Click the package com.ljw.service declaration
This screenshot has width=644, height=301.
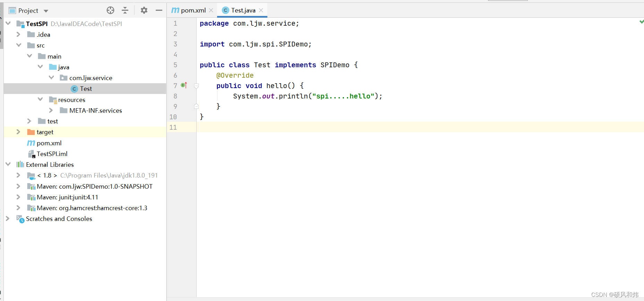[x=249, y=23]
